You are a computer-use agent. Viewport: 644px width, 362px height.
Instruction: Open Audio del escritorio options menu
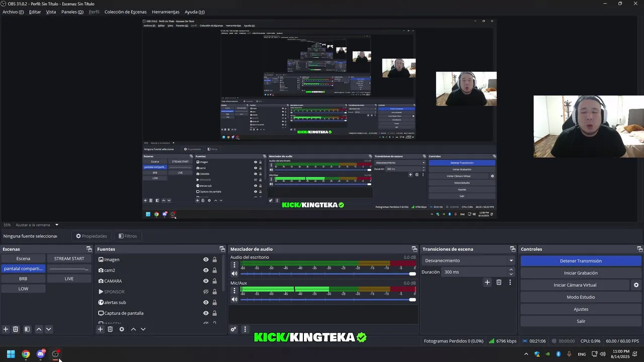(x=234, y=264)
